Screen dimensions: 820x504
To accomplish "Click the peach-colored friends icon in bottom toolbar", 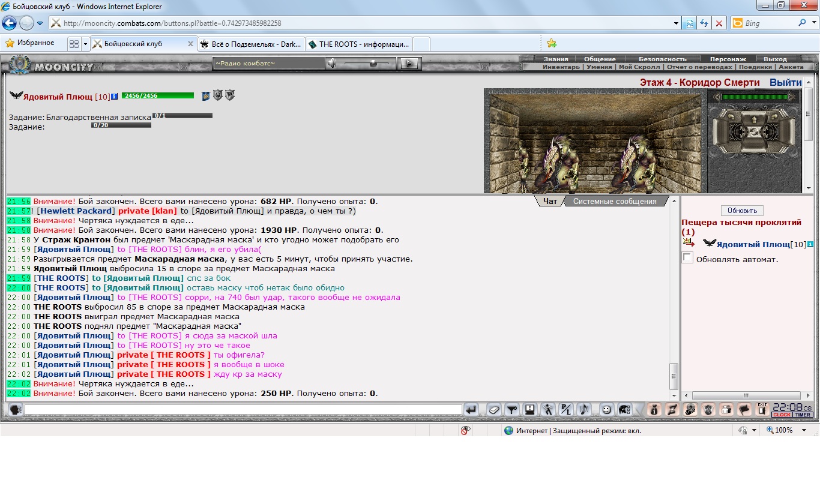I will pos(726,410).
